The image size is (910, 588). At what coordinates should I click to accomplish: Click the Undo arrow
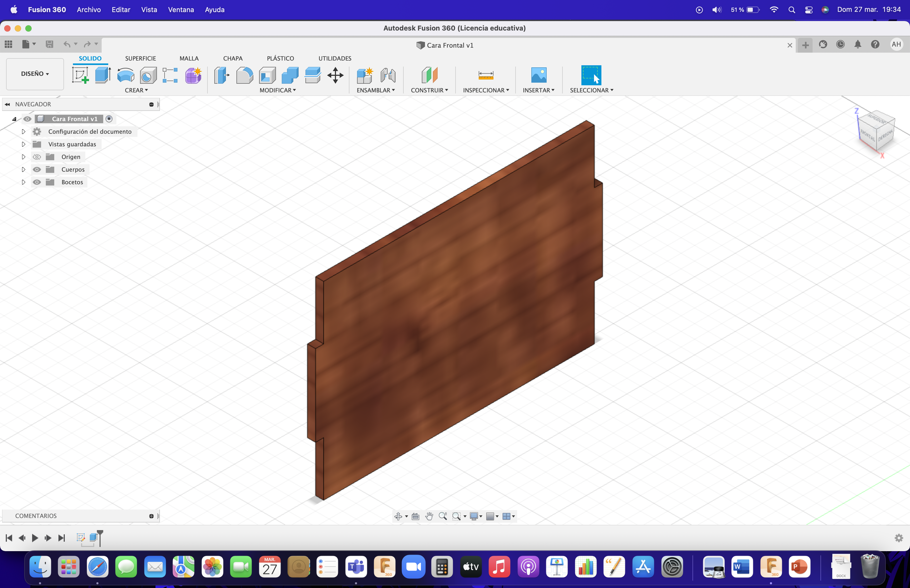click(x=67, y=44)
